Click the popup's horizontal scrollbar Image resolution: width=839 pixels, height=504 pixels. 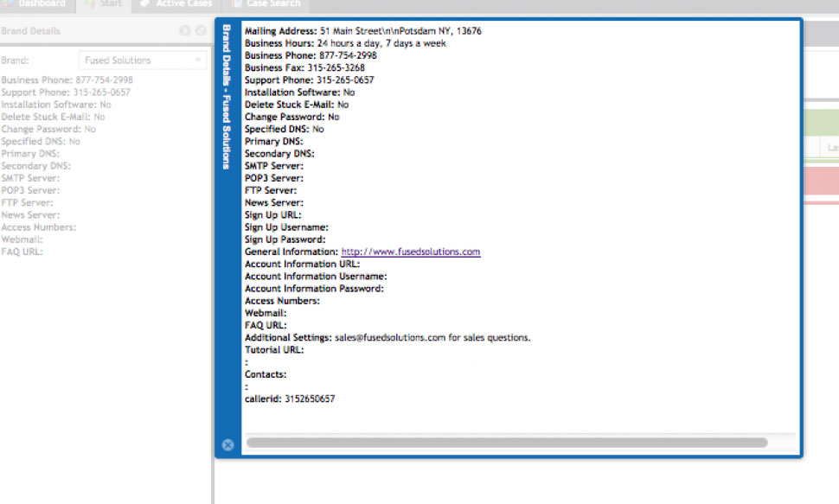[507, 443]
